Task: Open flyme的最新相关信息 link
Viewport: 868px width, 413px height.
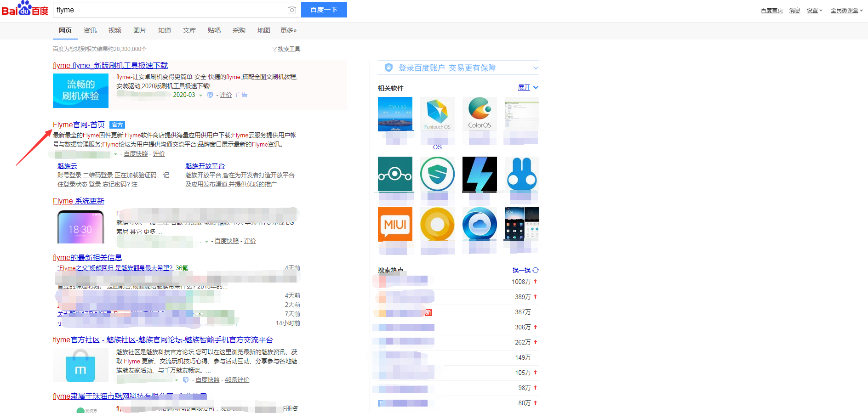Action: click(x=87, y=258)
